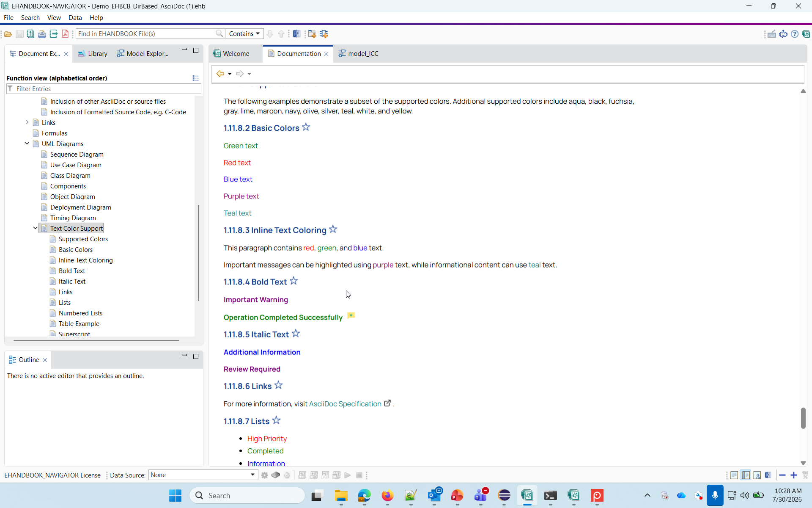Viewport: 812px width, 508px height.
Task: Select Sequence Diagram in the tree
Action: tap(77, 155)
